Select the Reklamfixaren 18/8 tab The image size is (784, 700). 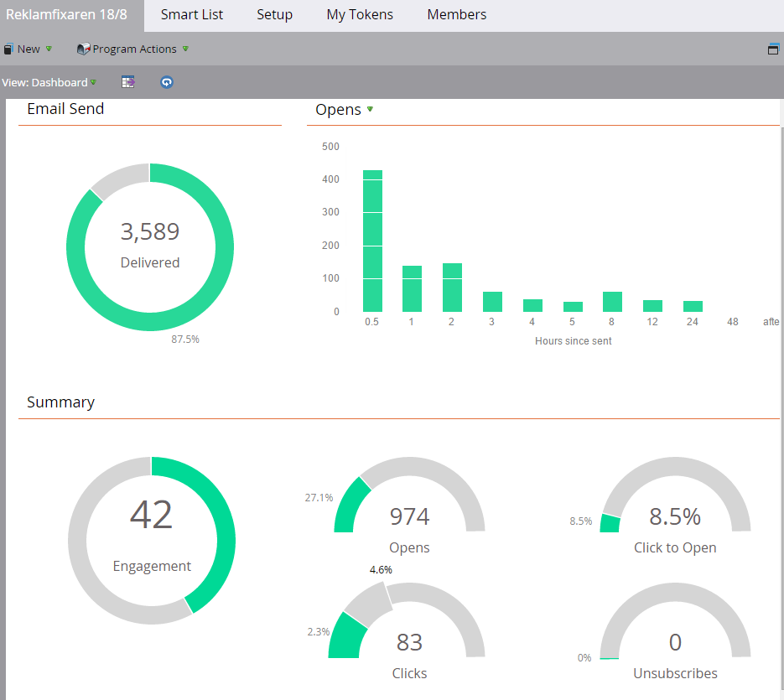(66, 15)
